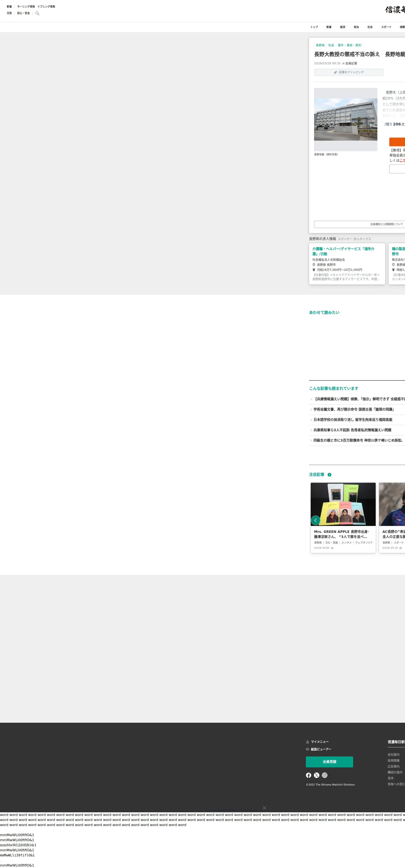Read the 日本語学校の抹消取り消し article
The width and height of the screenshot is (405, 868).
click(x=353, y=420)
